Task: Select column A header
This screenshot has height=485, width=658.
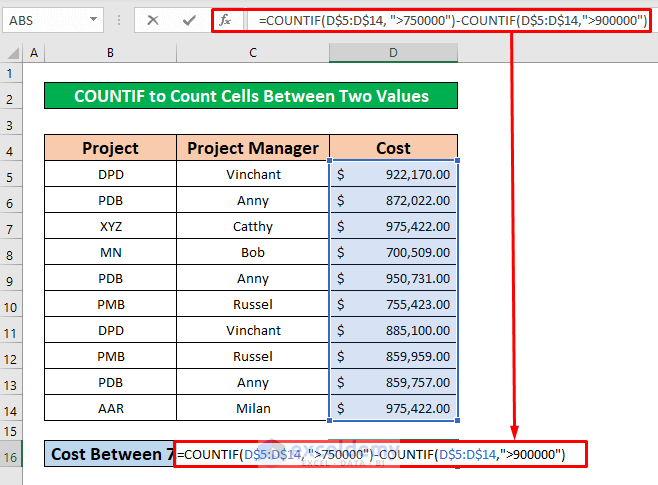Action: 35,53
